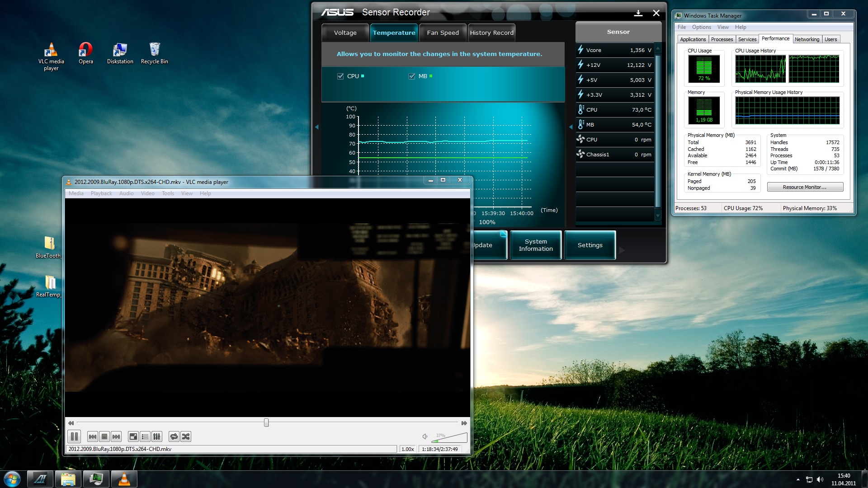Select the Chassis1 fan sensor row
The image size is (868, 488).
[x=615, y=155]
